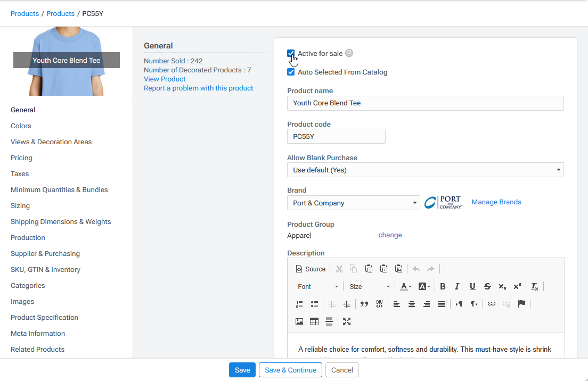Apply italic formatting to description text

(x=457, y=286)
